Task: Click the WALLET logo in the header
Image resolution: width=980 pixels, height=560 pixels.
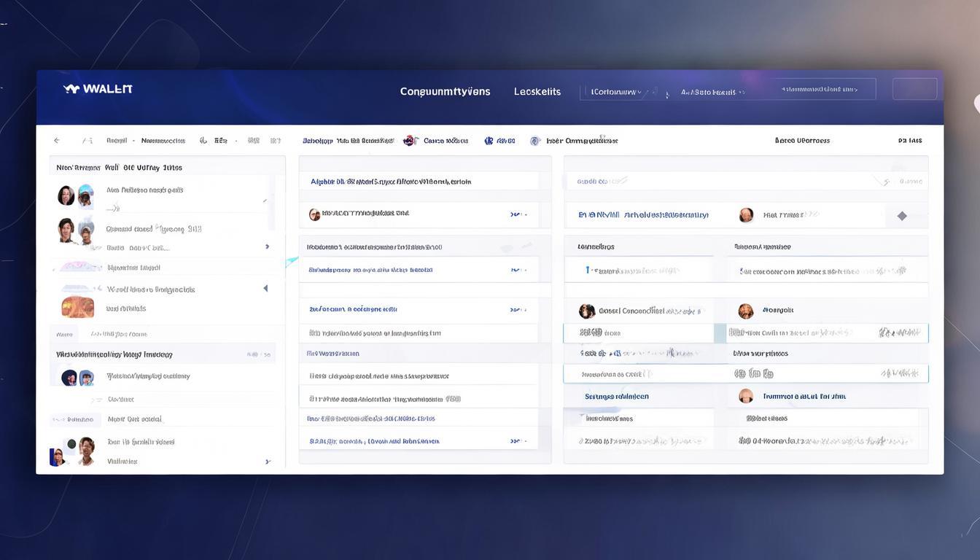Action: pos(98,89)
